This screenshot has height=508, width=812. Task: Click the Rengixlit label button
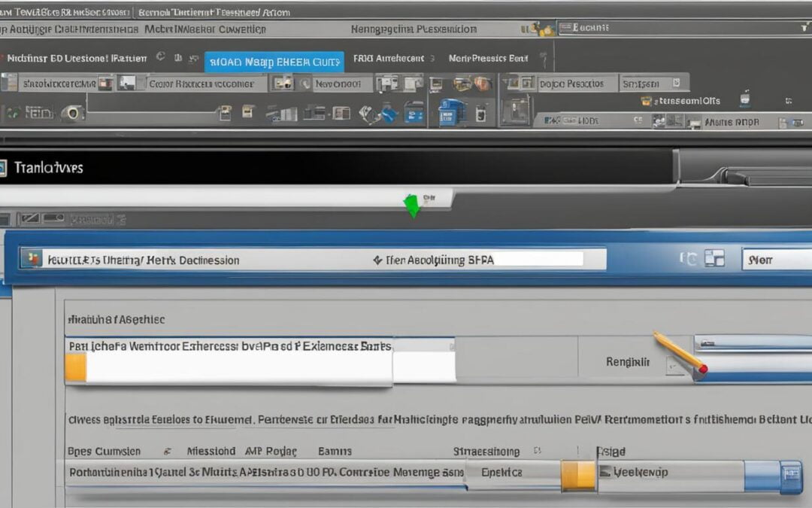(x=626, y=362)
